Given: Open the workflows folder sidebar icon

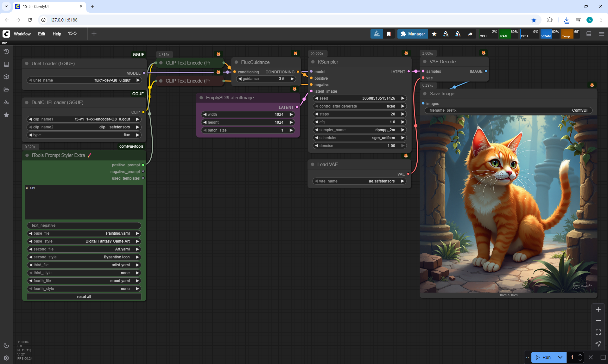Looking at the screenshot, I should [x=6, y=89].
